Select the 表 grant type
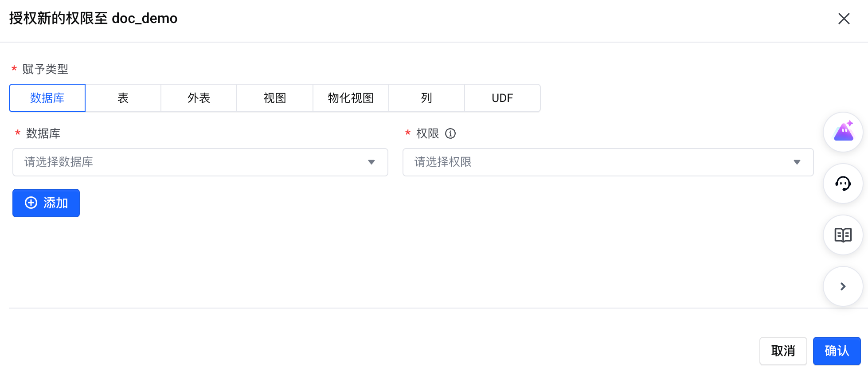Image resolution: width=868 pixels, height=375 pixels. (123, 98)
